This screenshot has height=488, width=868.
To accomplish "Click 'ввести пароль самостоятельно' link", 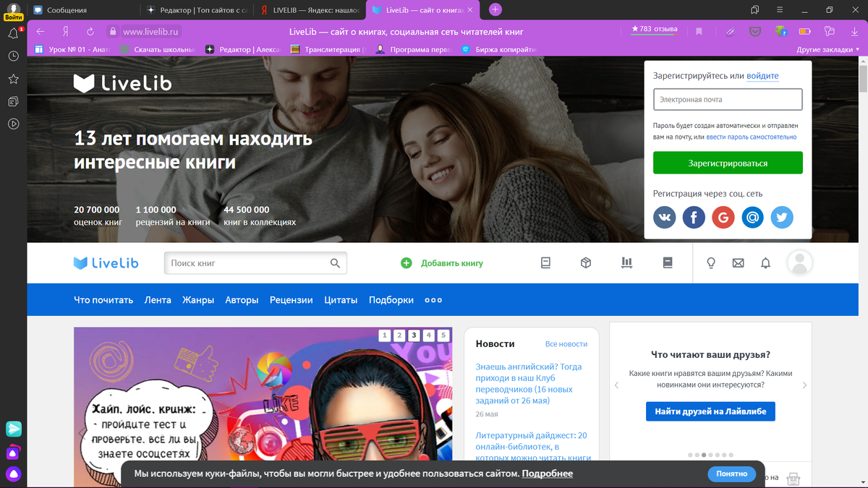I will 752,137.
